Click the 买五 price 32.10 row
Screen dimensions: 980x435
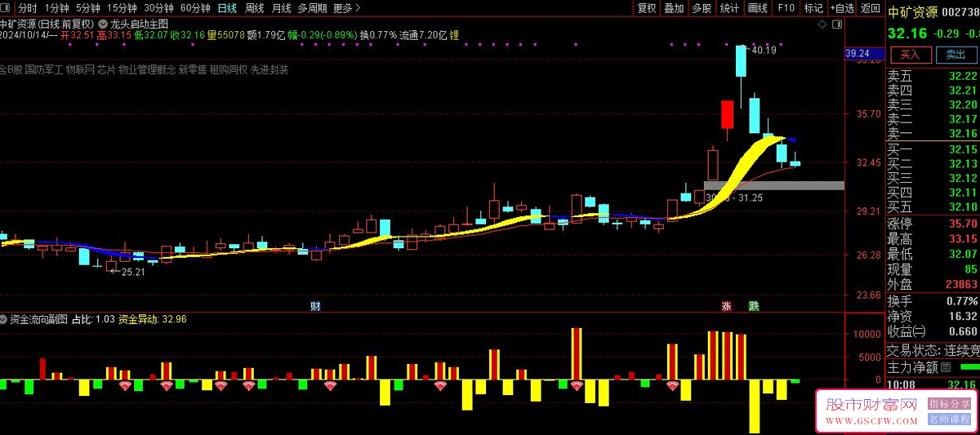(933, 207)
